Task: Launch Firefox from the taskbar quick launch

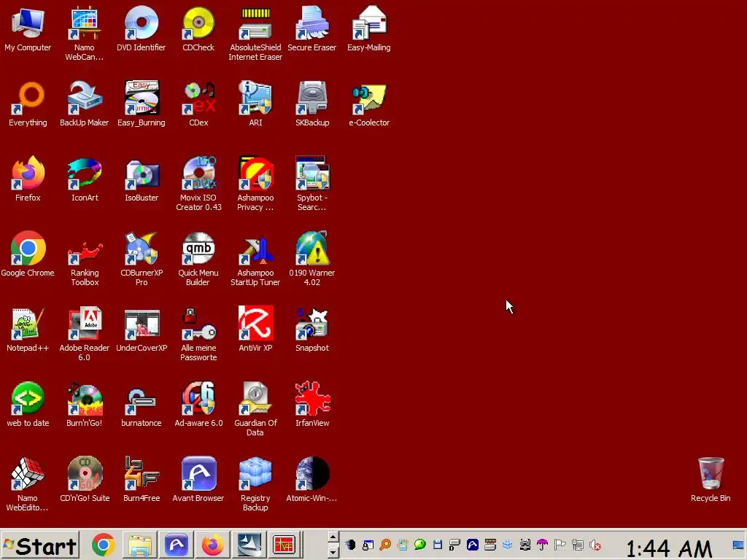Action: (x=212, y=545)
